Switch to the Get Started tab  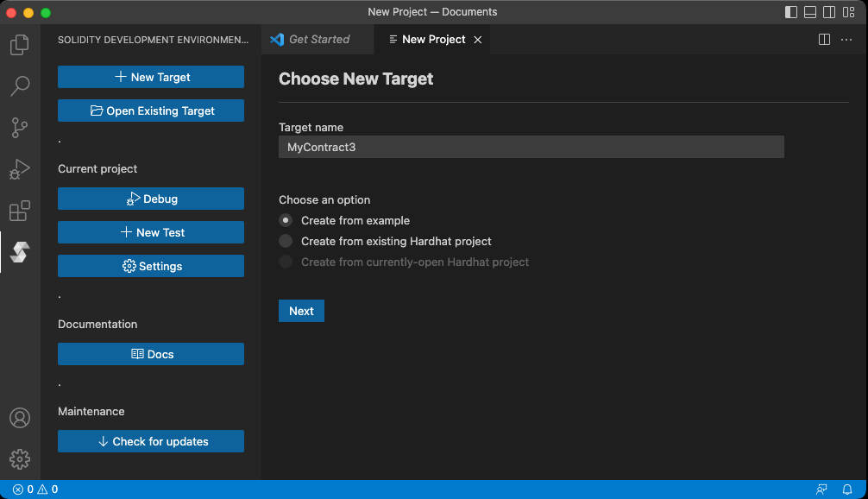[x=318, y=40]
